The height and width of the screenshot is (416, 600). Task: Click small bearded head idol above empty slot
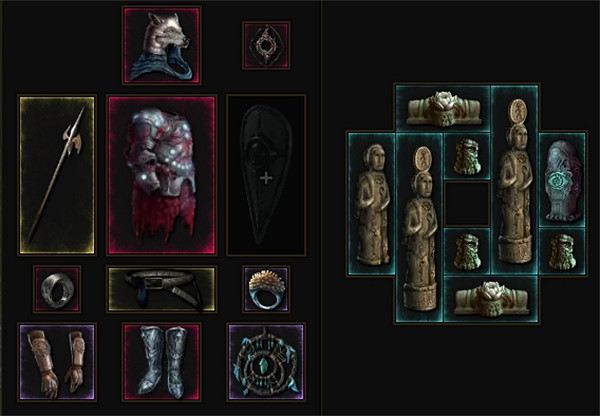coord(467,157)
